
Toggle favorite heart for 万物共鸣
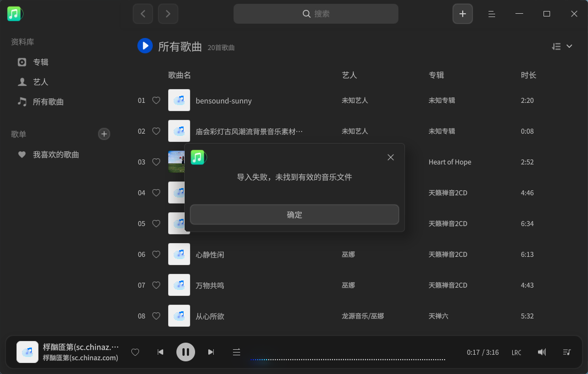point(156,285)
